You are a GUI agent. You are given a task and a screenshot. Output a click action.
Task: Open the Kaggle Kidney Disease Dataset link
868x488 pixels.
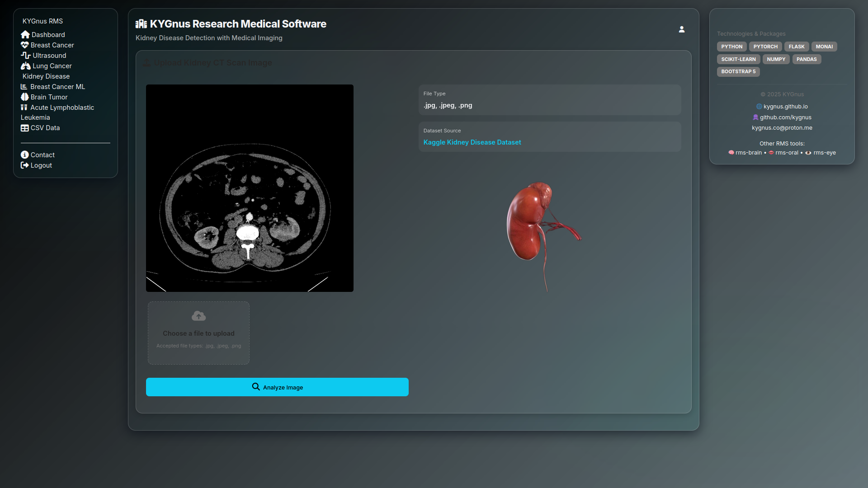point(472,142)
